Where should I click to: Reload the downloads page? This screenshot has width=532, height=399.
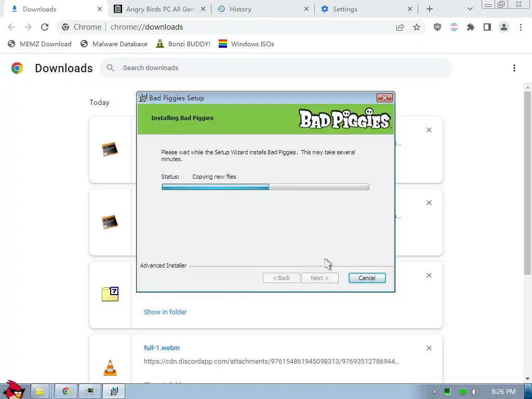pos(45,27)
